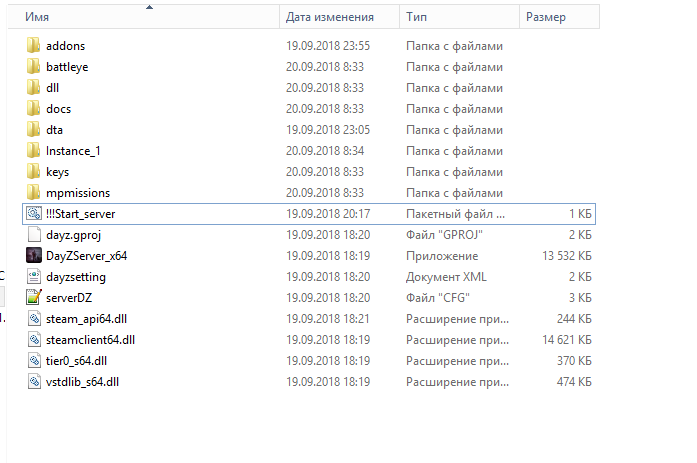Select the battleye folder name

coord(67,67)
